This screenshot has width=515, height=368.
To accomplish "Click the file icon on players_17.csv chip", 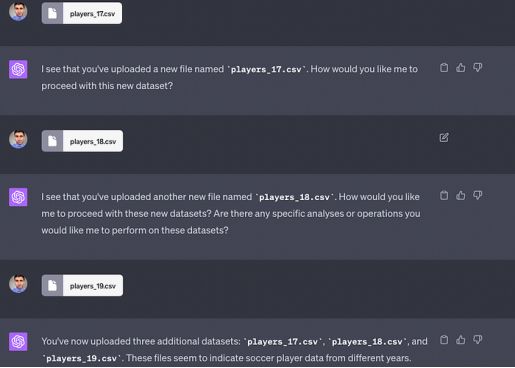I will (52, 13).
